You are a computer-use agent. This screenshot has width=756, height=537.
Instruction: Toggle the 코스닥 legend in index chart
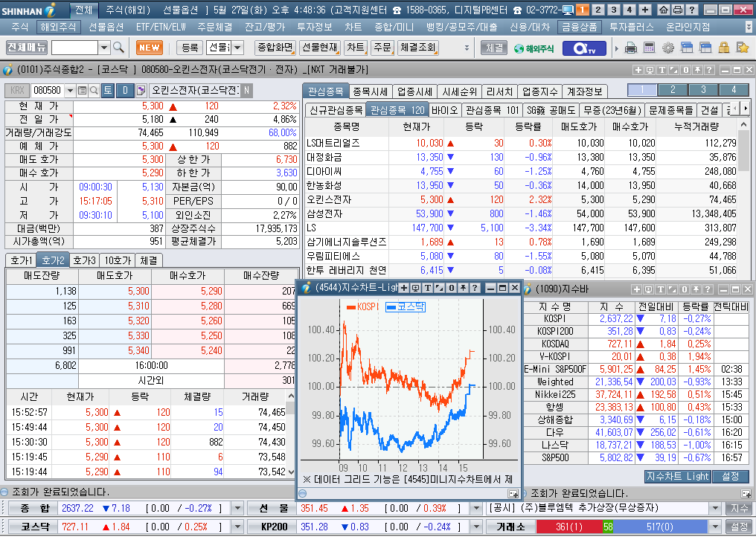(406, 306)
